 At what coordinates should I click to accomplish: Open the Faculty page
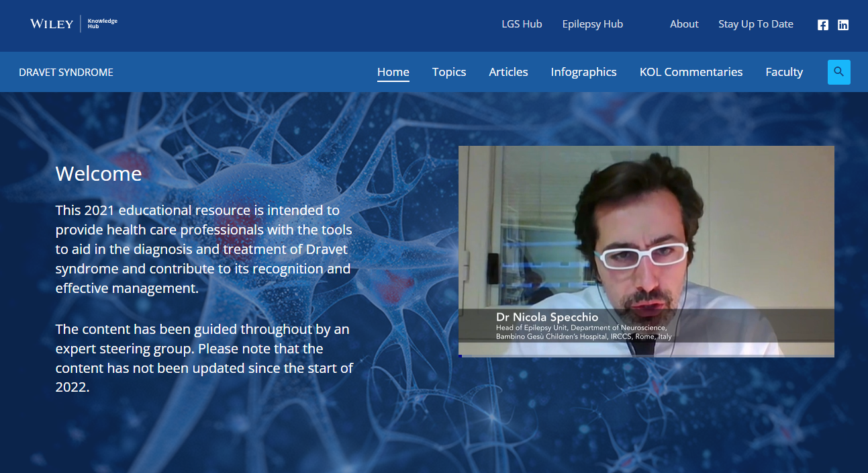pyautogui.click(x=784, y=72)
